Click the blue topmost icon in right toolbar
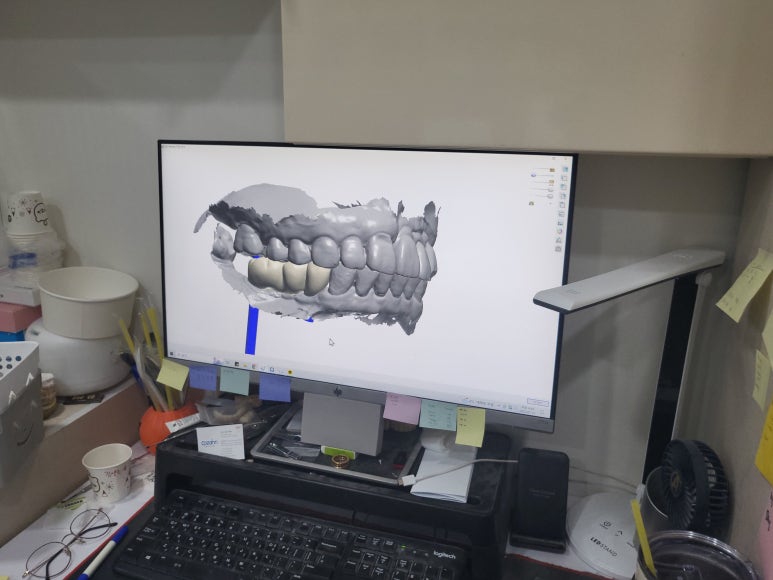This screenshot has width=773, height=580. click(x=565, y=170)
